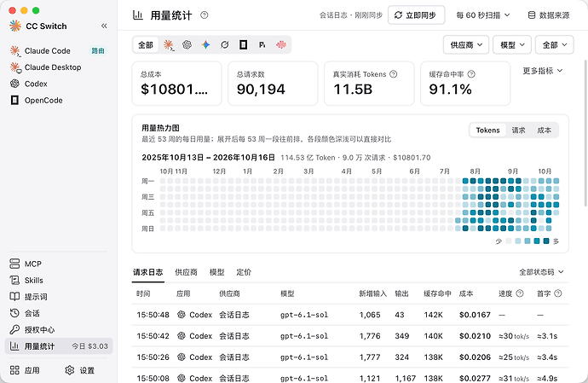This screenshot has height=383, width=588.
Task: Switch to the 请求日志 tab
Action: [148, 272]
